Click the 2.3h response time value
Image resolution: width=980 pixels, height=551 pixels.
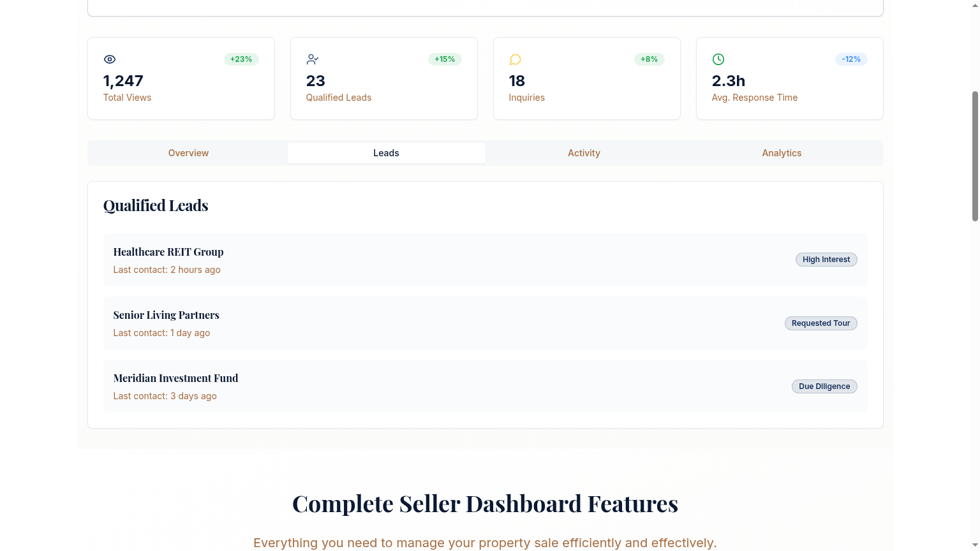[x=729, y=81]
